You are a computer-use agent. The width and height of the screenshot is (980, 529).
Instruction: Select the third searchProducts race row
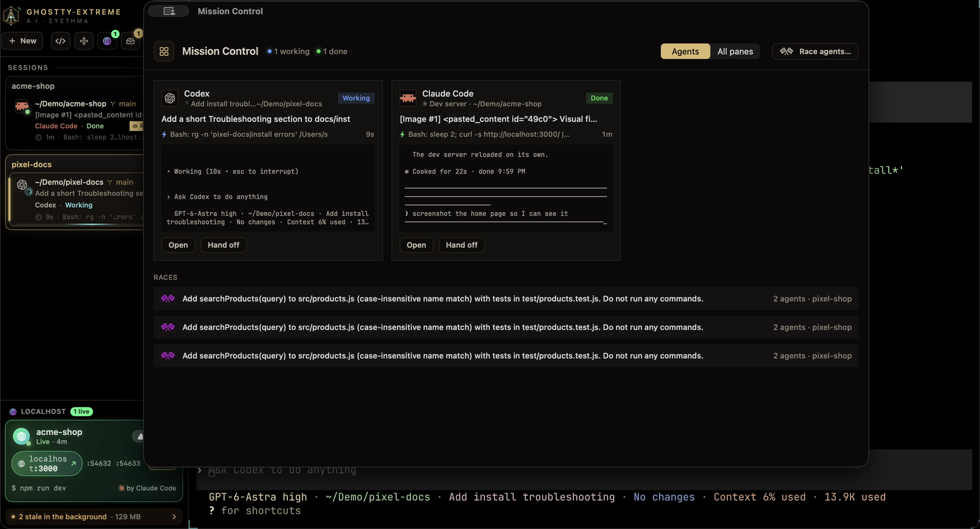(506, 356)
